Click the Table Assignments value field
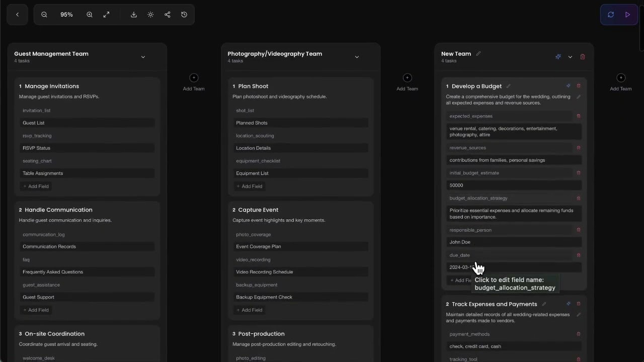This screenshot has width=644, height=362. tap(87, 173)
